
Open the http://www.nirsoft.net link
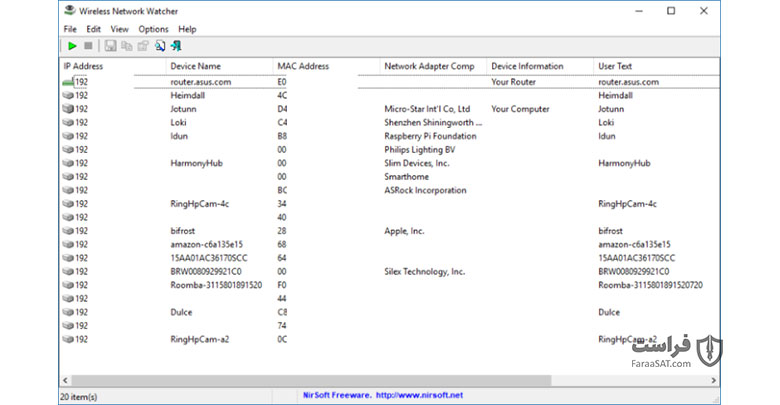[419, 395]
